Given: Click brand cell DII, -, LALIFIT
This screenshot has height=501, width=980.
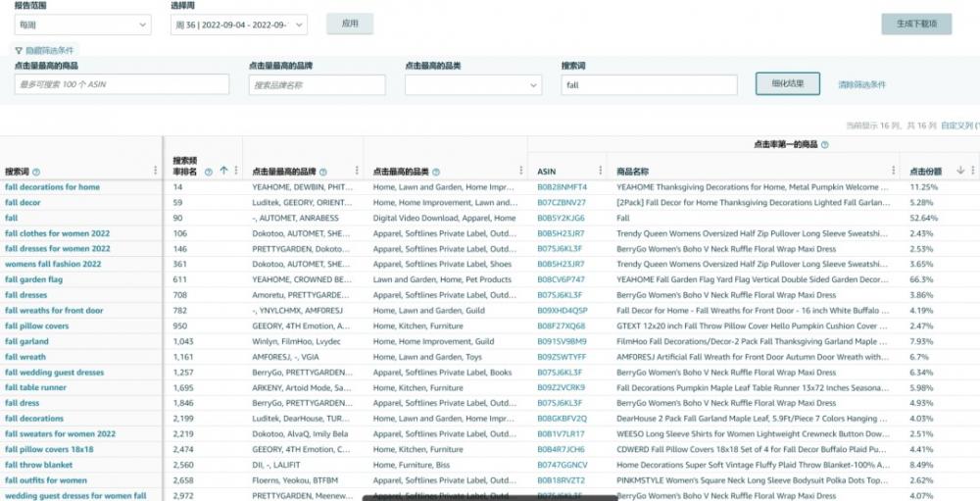Looking at the screenshot, I should (276, 466).
